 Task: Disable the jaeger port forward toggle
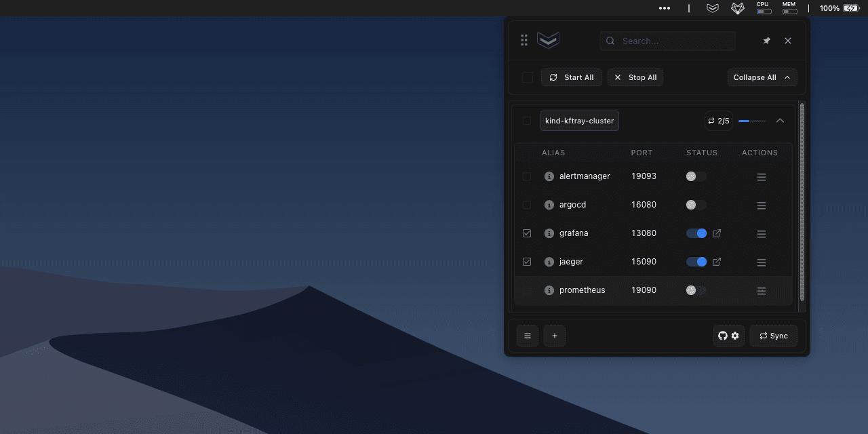tap(696, 262)
